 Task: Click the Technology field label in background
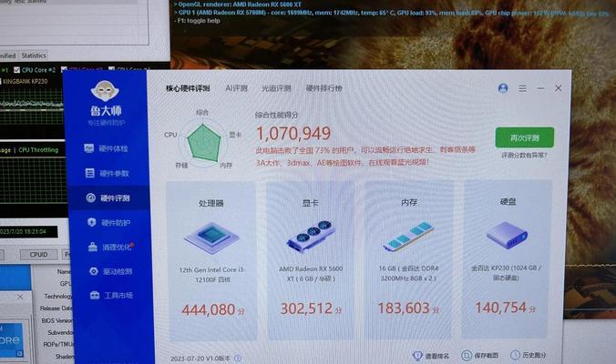57,296
